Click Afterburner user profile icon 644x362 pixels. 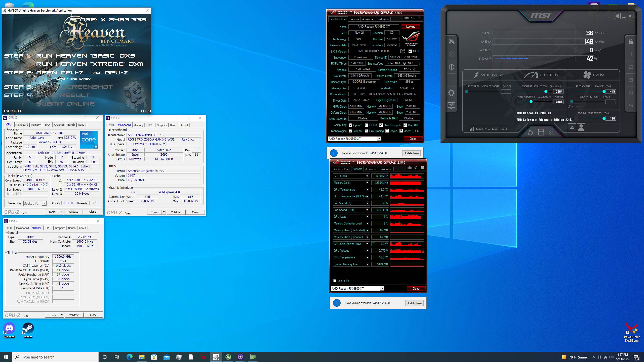click(x=581, y=128)
